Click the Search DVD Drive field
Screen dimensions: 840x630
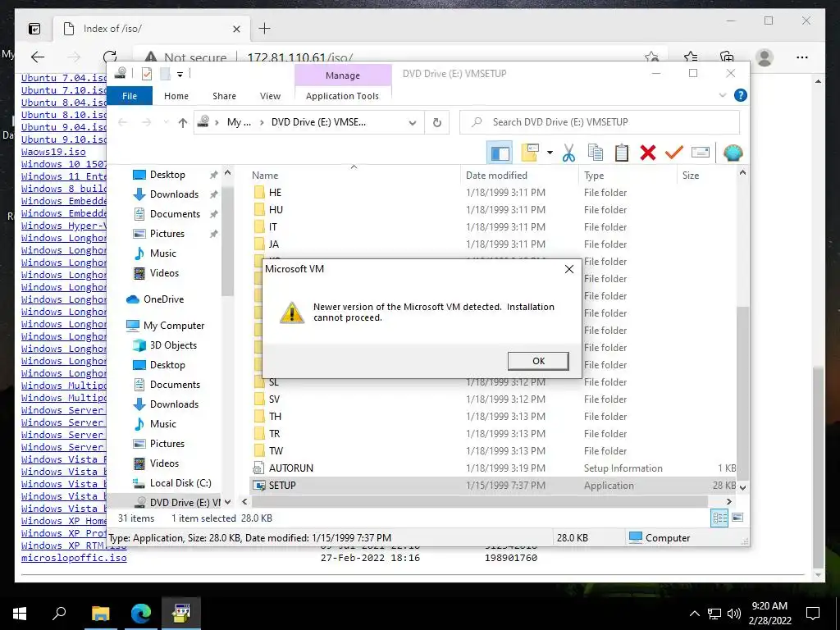coord(600,122)
